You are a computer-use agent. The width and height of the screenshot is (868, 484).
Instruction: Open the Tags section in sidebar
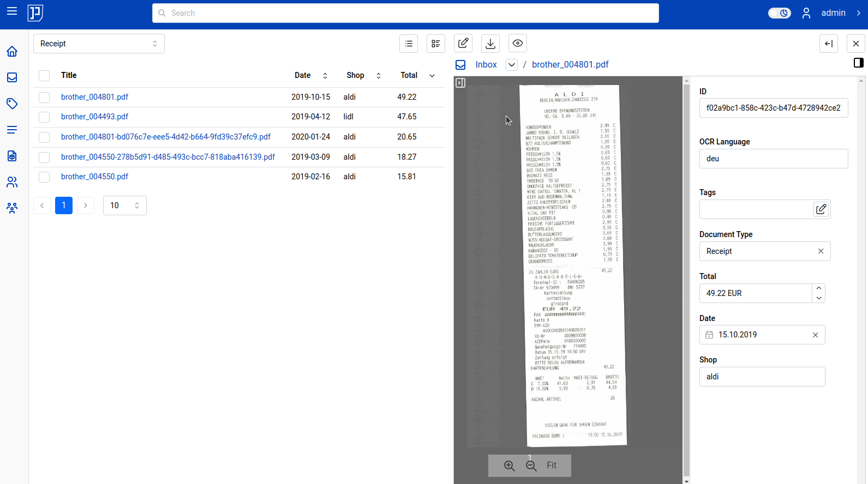tap(12, 104)
